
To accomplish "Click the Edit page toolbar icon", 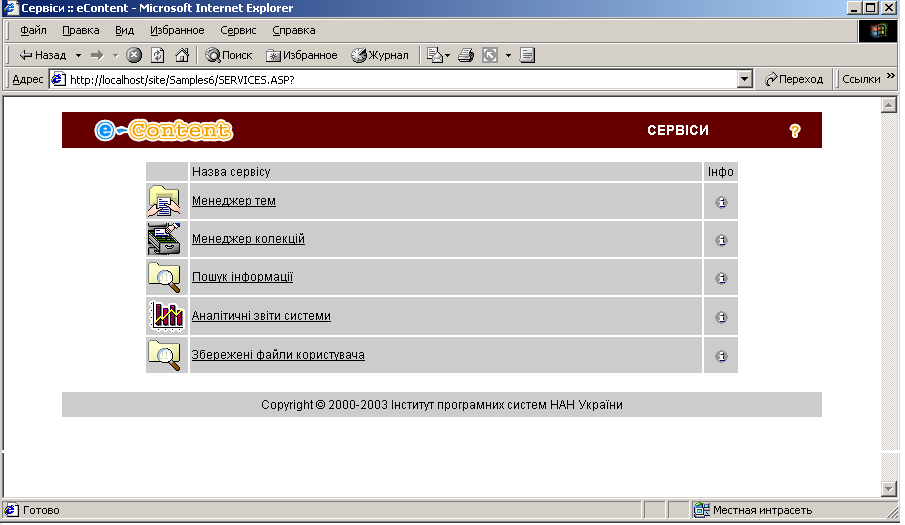I will pyautogui.click(x=490, y=55).
